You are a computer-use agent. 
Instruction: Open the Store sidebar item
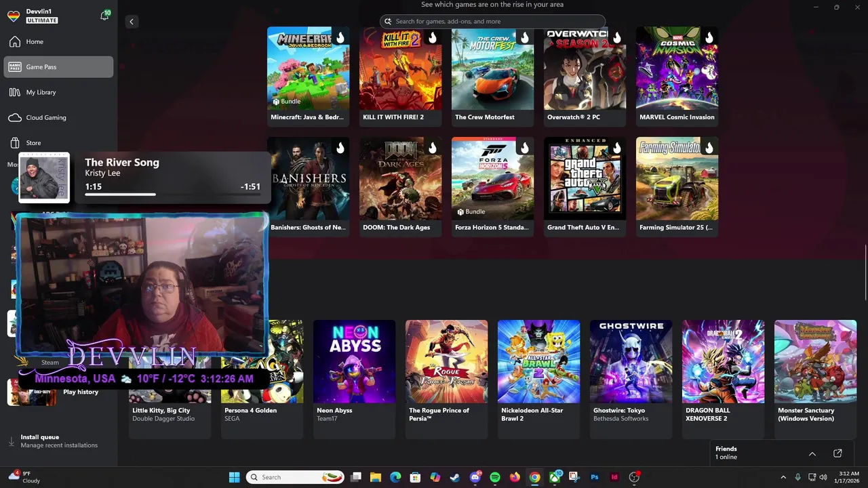click(58, 143)
